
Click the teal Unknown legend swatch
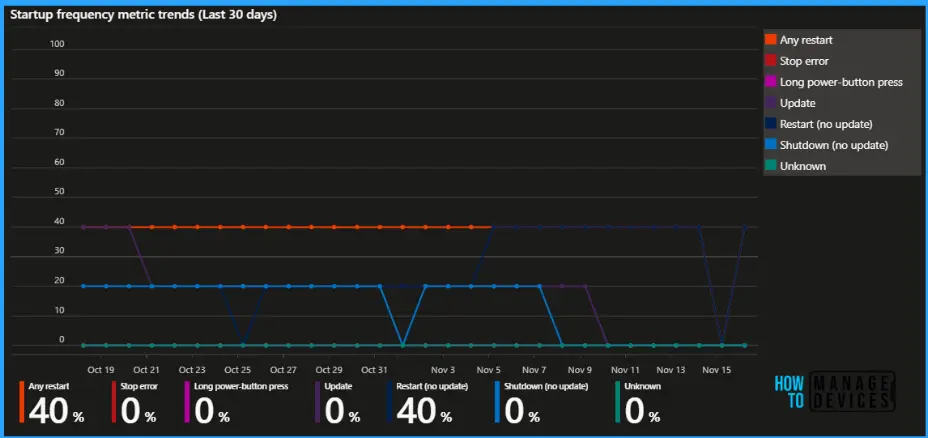771,166
